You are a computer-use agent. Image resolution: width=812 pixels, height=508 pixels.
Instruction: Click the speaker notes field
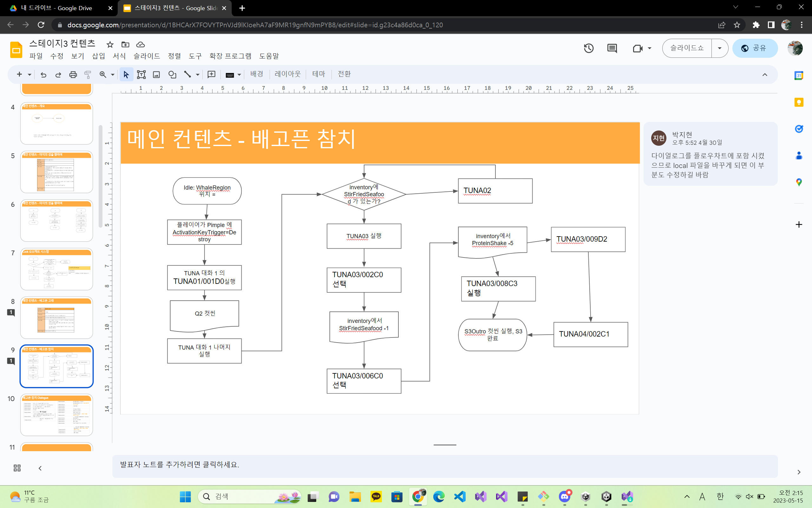(x=445, y=466)
